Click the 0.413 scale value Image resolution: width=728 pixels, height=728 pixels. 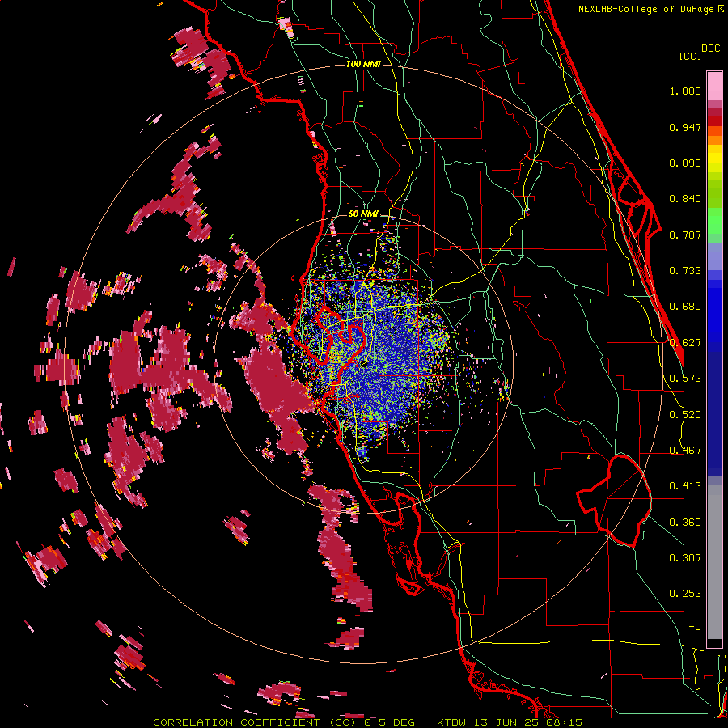point(685,486)
